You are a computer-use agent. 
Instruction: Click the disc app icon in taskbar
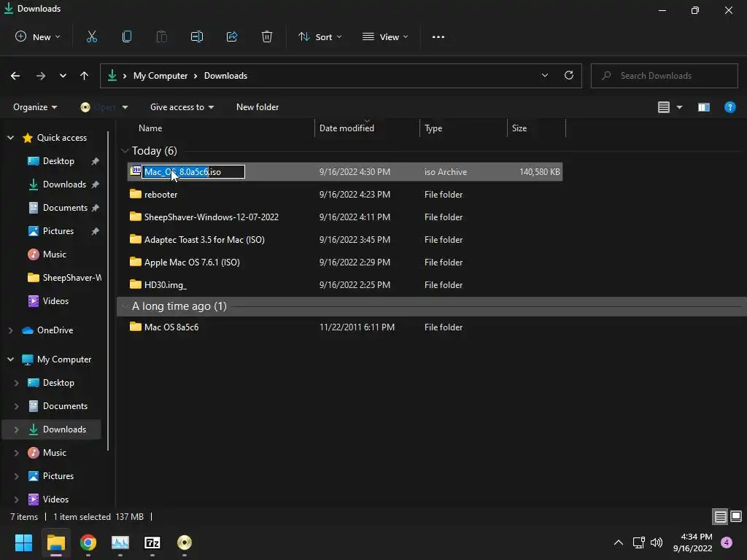pos(185,542)
